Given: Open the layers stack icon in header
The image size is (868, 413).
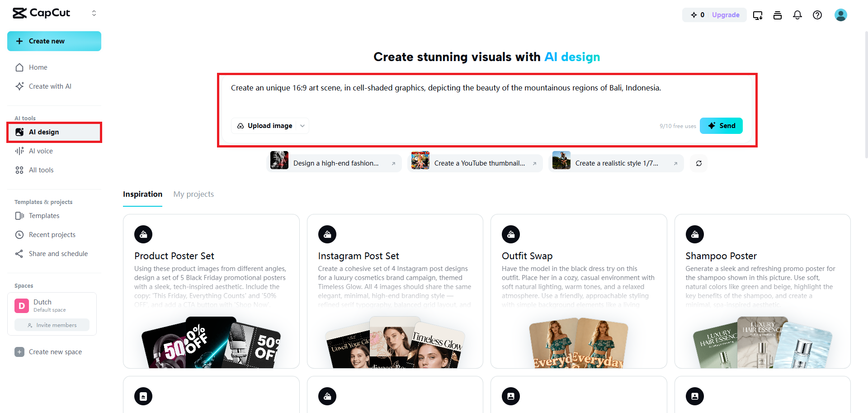Looking at the screenshot, I should click(x=777, y=15).
